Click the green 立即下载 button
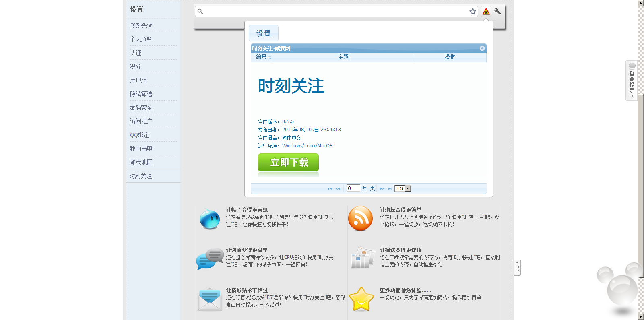This screenshot has width=644, height=320. tap(288, 163)
